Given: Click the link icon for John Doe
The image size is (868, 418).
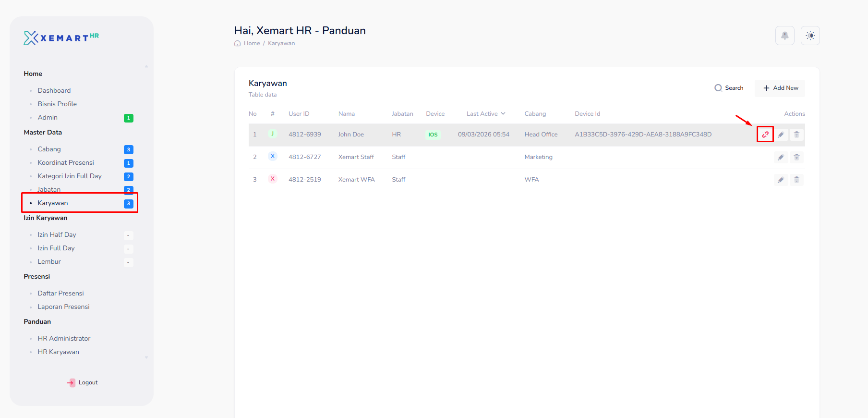Looking at the screenshot, I should (765, 135).
